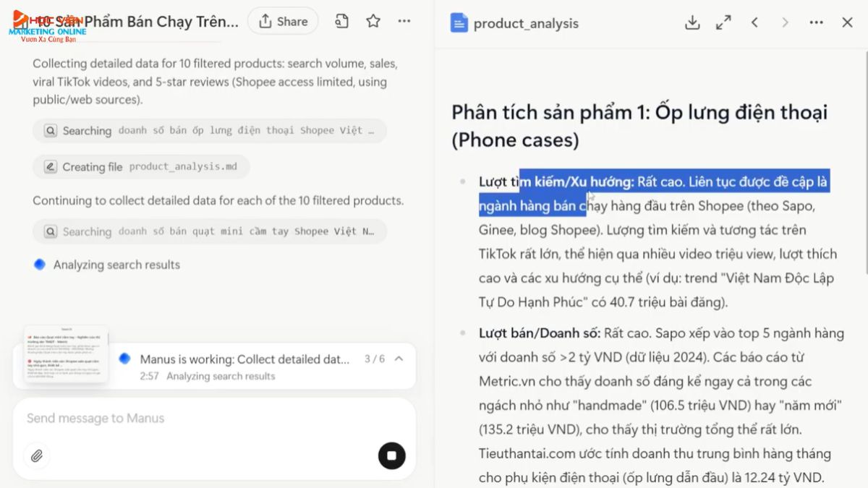Image resolution: width=868 pixels, height=488 pixels.
Task: Click the Manus is working status text
Action: pyautogui.click(x=244, y=359)
